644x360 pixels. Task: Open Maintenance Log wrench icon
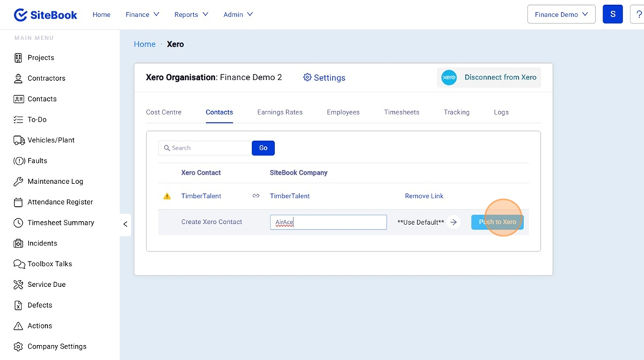click(x=19, y=182)
